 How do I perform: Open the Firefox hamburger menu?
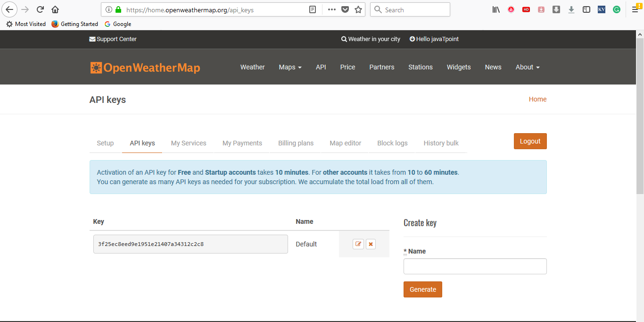click(635, 9)
